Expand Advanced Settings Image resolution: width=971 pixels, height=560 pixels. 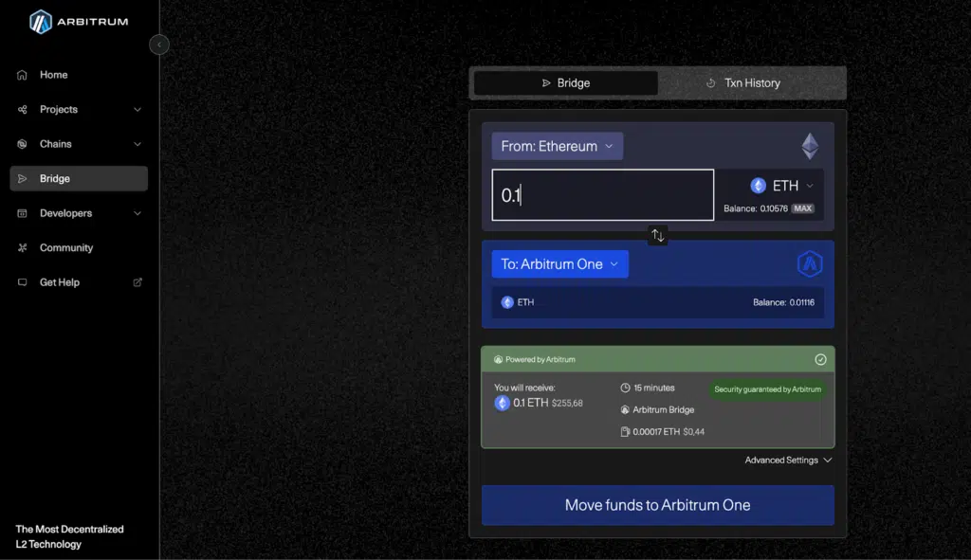[788, 461]
